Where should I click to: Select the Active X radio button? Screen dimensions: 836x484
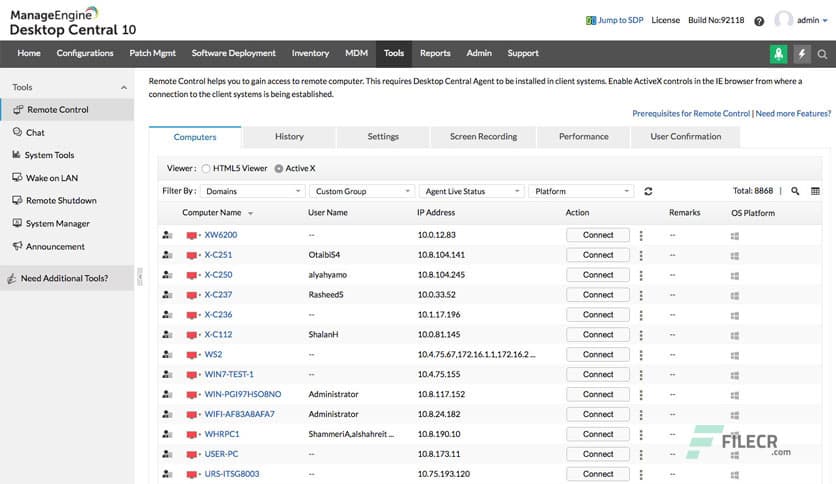click(278, 168)
